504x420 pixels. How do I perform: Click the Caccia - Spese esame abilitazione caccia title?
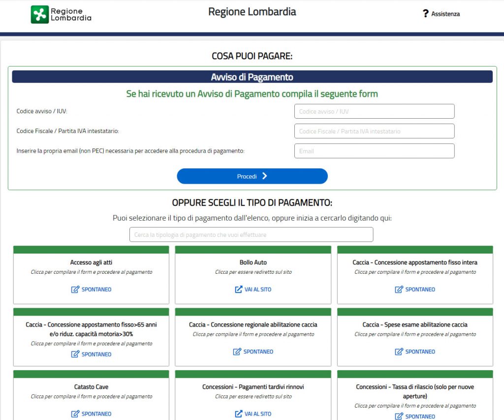coord(414,324)
